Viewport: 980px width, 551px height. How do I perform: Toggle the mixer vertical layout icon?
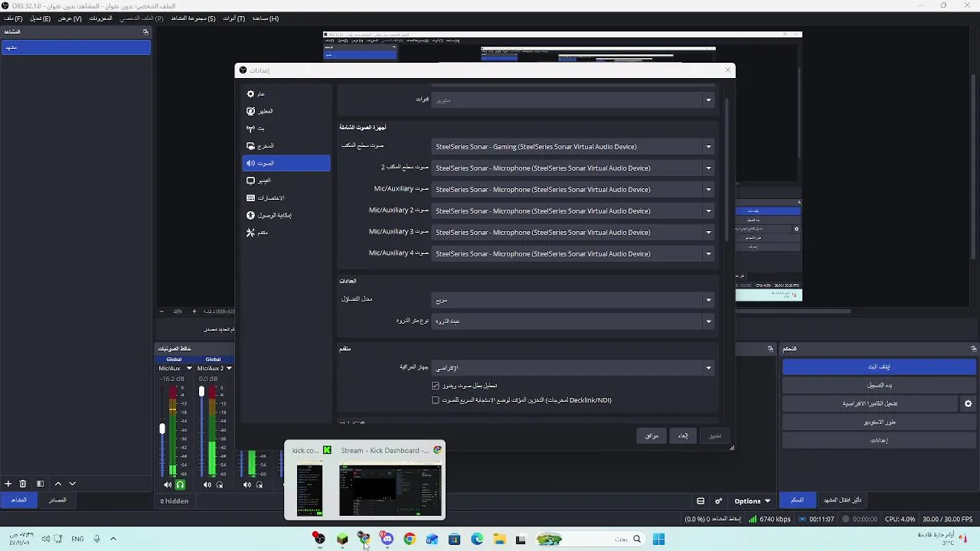(701, 501)
